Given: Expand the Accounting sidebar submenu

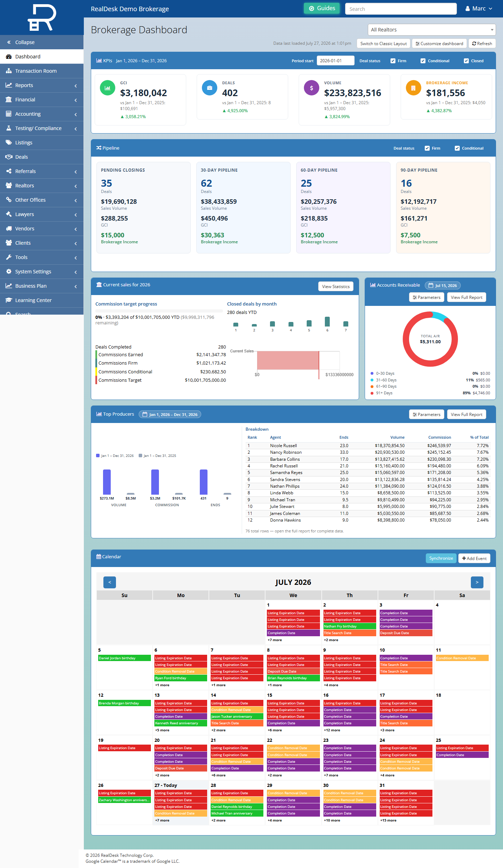Looking at the screenshot, I should (42, 114).
